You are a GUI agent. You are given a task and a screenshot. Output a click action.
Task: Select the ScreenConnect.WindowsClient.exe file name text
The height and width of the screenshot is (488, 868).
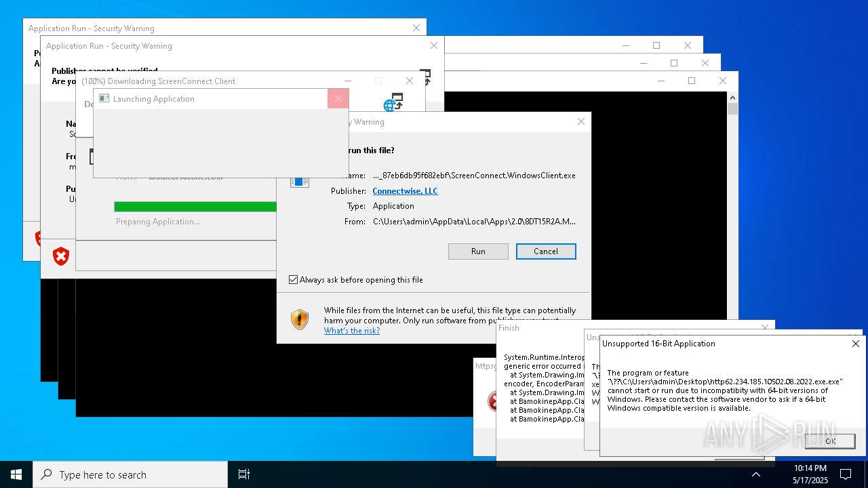point(474,176)
